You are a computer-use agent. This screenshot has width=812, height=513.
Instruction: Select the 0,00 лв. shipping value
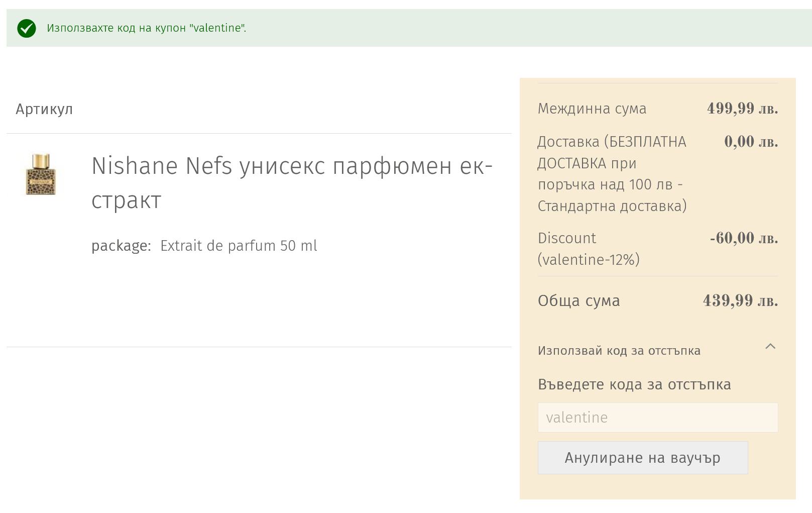[751, 142]
